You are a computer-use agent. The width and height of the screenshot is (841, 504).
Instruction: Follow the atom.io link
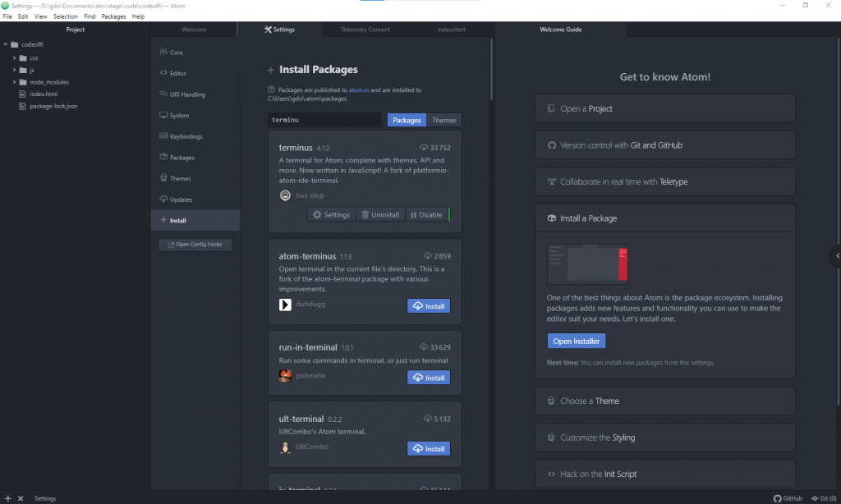pyautogui.click(x=359, y=90)
